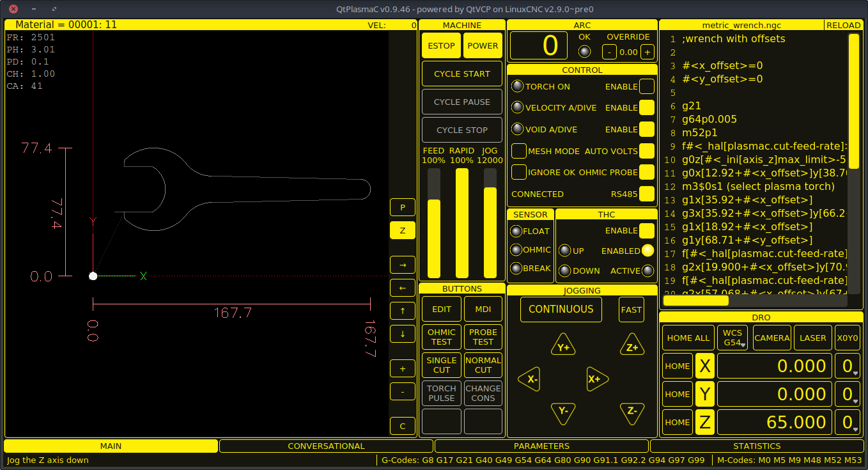Screen dimensions: 868x470
Task: Pan preview down with the down arrow
Action: 403,334
